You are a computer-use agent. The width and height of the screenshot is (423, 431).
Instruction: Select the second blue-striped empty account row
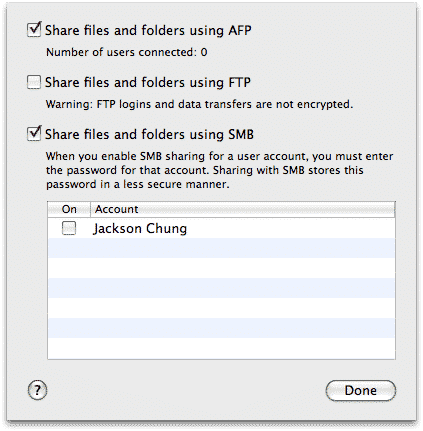pos(221,288)
